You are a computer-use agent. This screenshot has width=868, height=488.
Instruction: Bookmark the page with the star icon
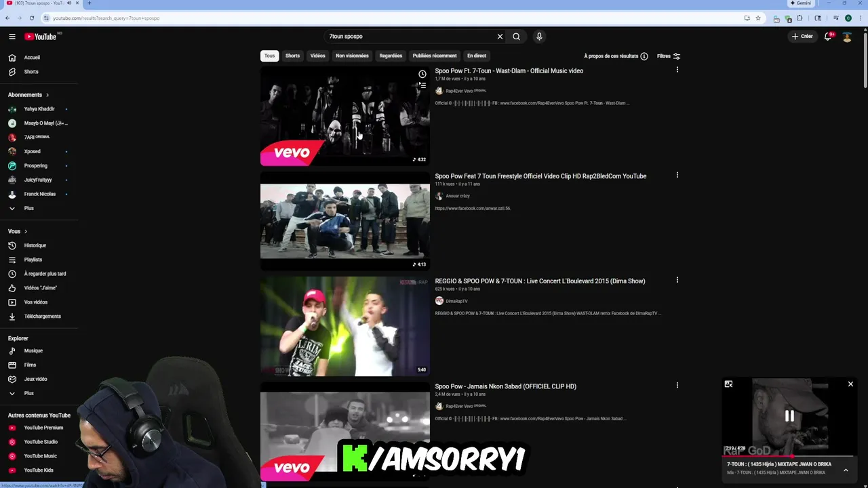(x=758, y=18)
